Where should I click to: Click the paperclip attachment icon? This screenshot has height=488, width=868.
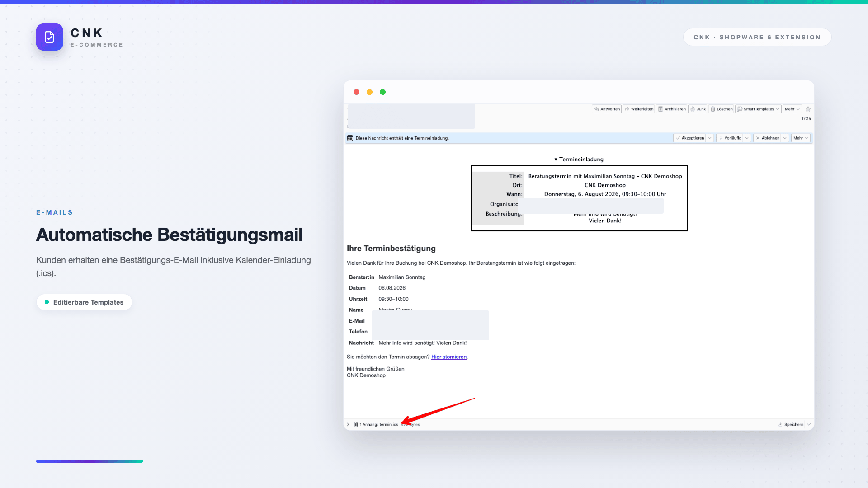tap(356, 425)
